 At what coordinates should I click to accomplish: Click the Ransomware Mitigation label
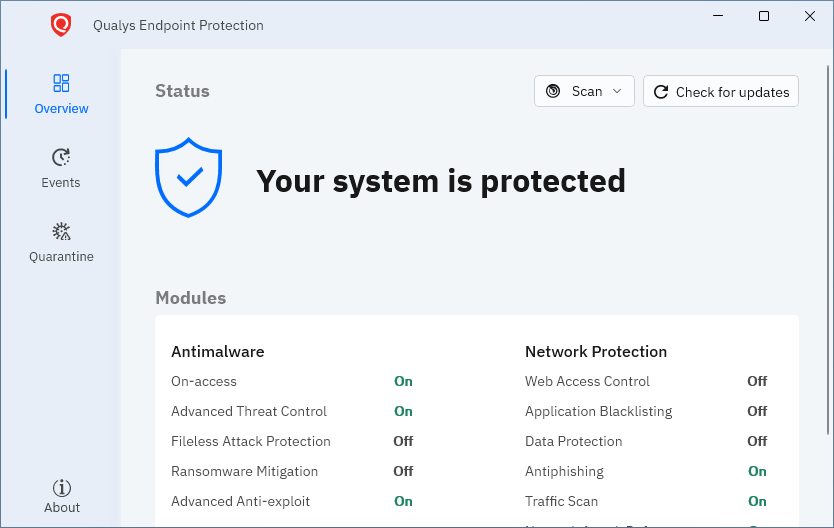244,471
